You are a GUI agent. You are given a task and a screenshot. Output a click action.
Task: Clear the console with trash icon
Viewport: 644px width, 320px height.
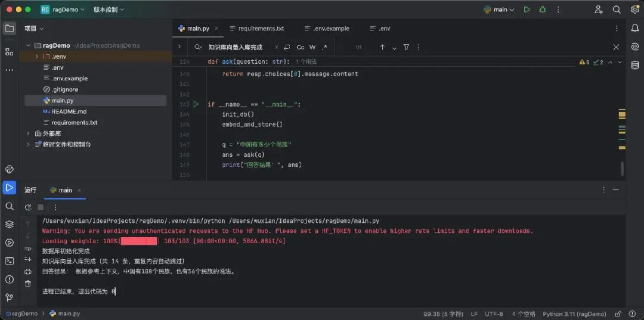[28, 284]
